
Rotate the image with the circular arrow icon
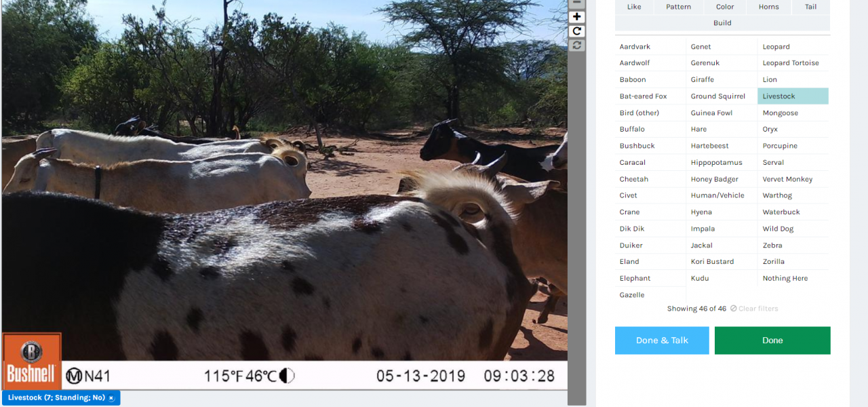click(x=577, y=31)
